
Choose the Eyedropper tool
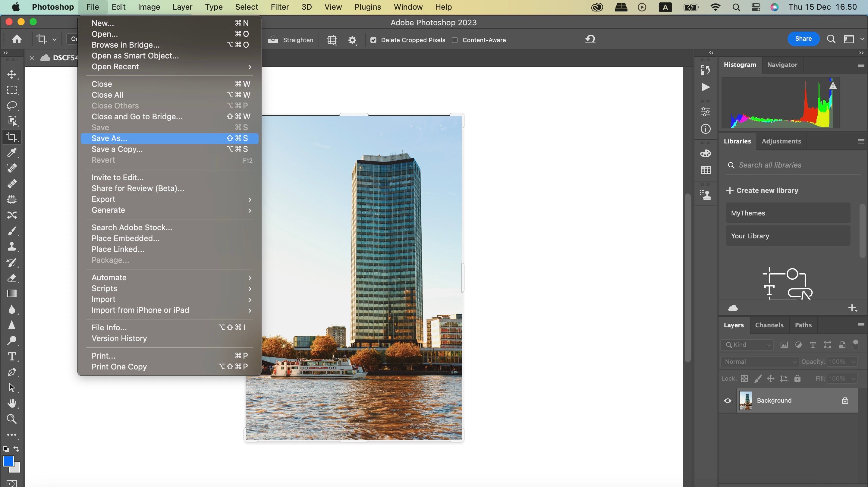tap(12, 153)
